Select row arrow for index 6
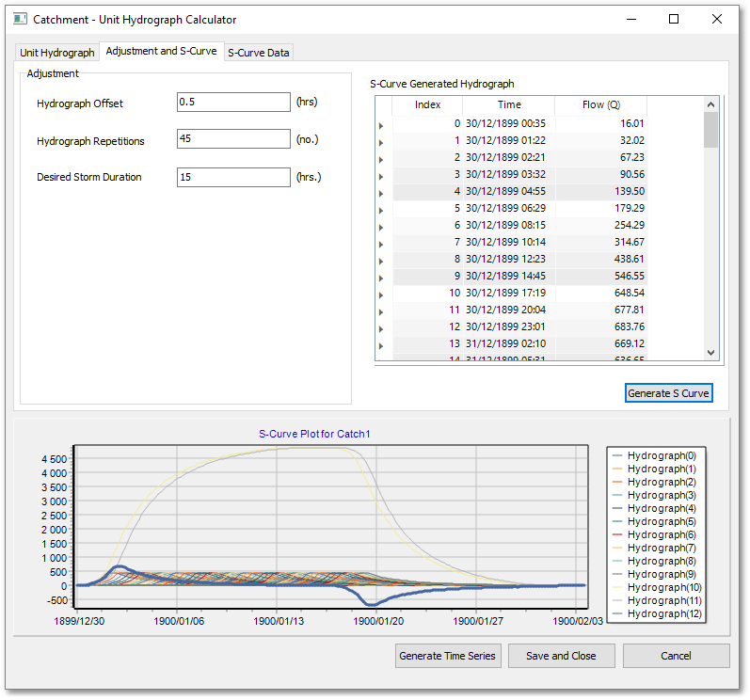The image size is (750, 700). (381, 228)
